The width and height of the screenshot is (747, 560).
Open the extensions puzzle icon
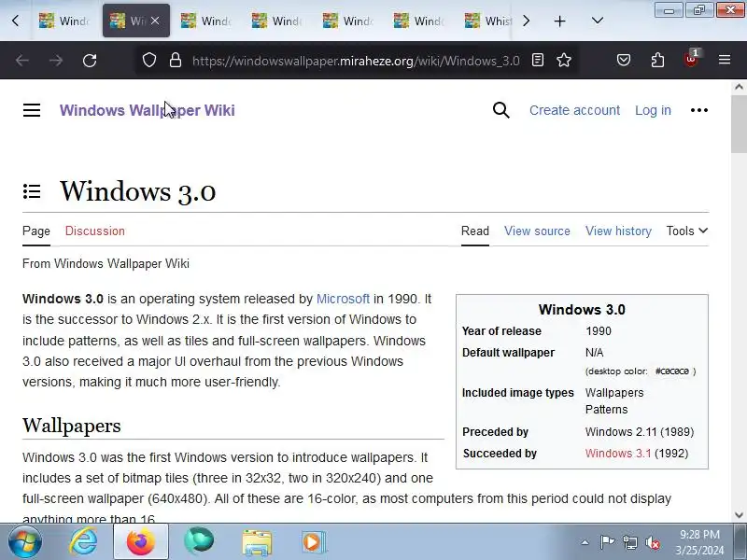pyautogui.click(x=657, y=60)
